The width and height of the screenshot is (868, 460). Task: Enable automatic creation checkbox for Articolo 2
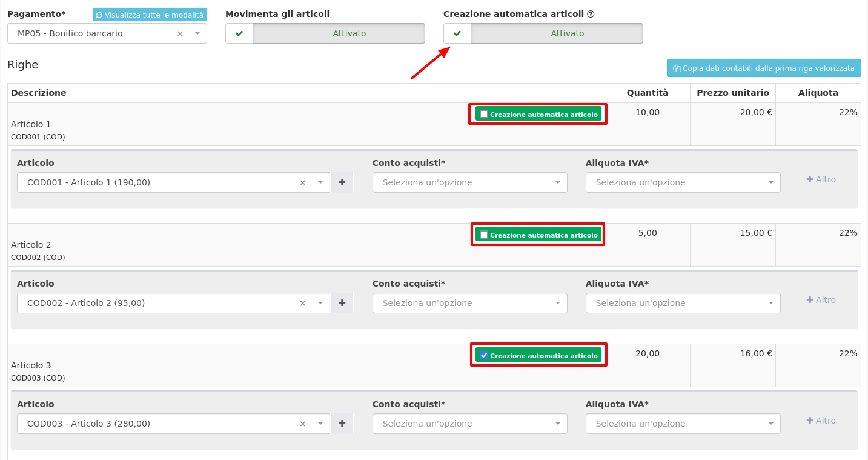pos(484,235)
